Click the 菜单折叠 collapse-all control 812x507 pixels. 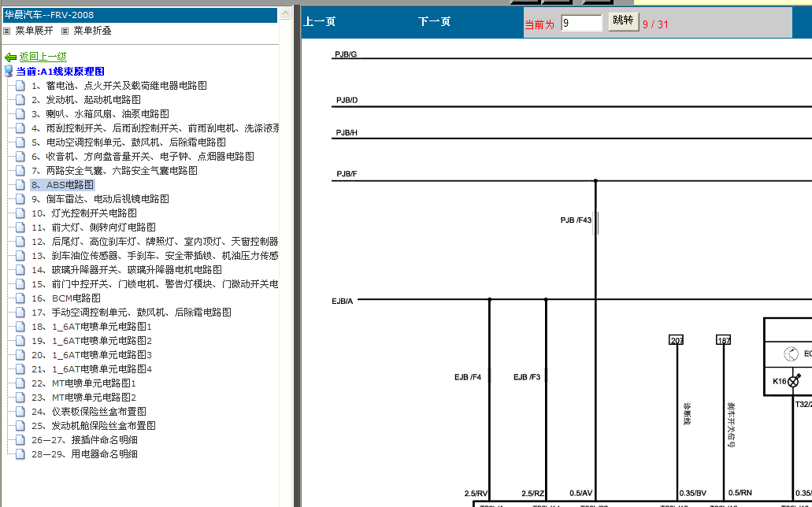(92, 31)
